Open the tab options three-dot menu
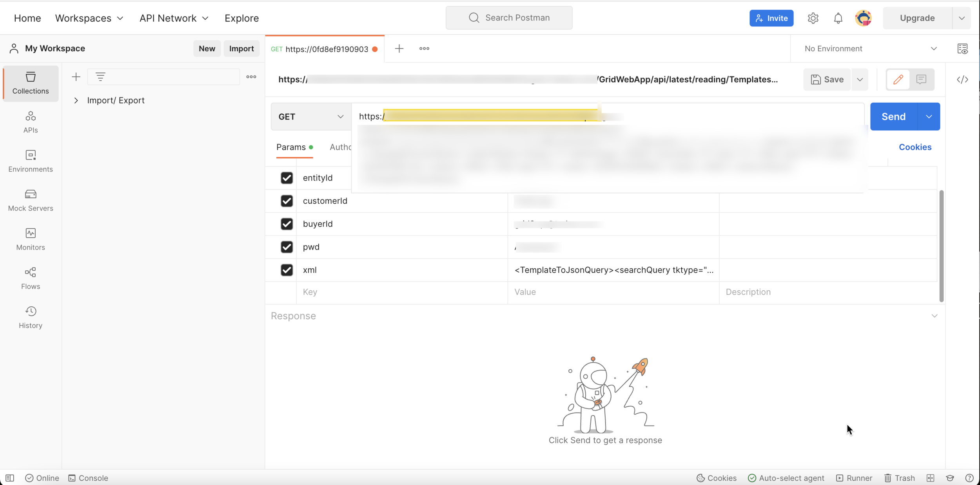980x485 pixels. tap(424, 49)
